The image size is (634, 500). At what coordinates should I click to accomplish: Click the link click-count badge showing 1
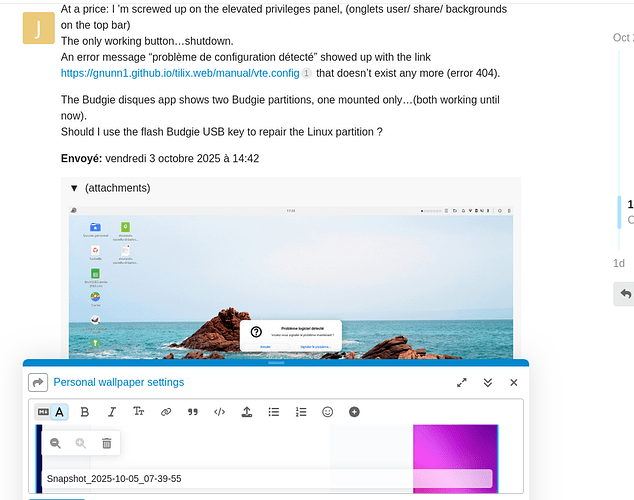(x=306, y=73)
